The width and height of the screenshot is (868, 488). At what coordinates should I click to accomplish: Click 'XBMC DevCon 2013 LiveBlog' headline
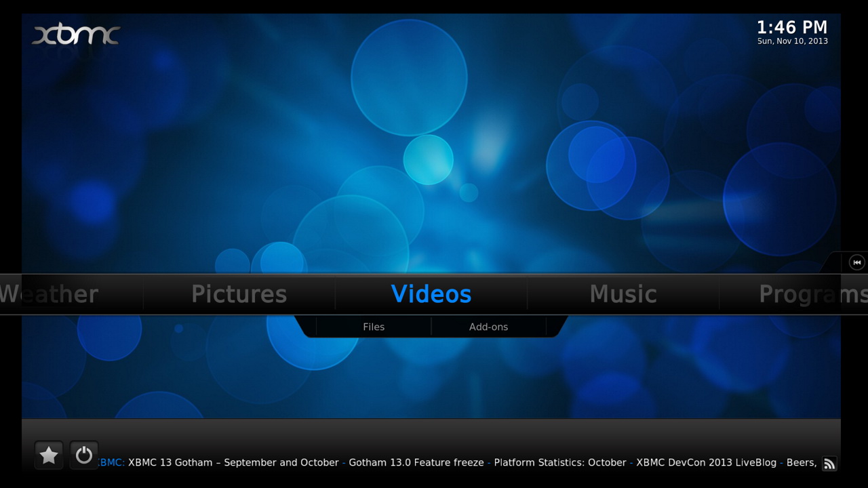(x=706, y=462)
